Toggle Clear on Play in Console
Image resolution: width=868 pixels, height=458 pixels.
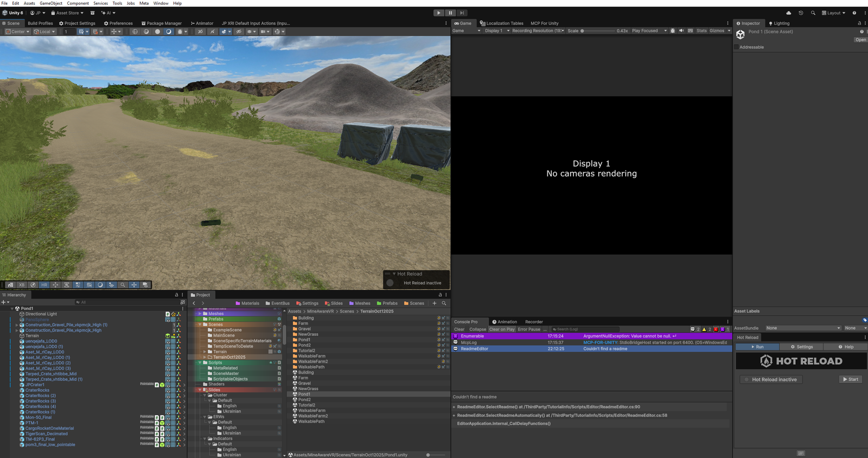click(x=502, y=329)
